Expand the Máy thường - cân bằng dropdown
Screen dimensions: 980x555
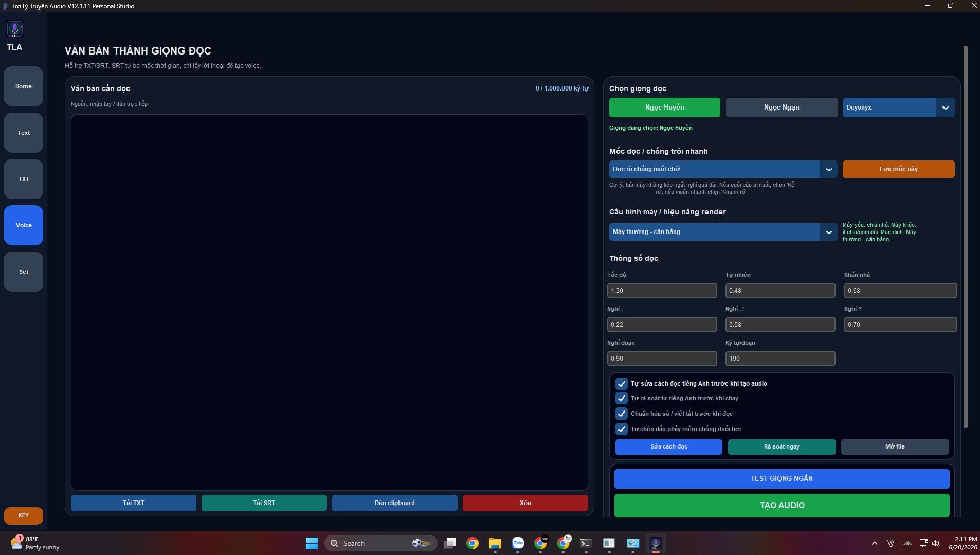(x=723, y=232)
